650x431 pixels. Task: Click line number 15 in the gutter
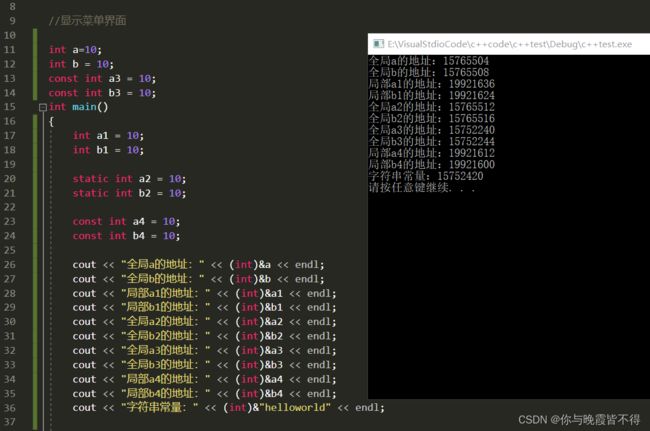[10, 107]
